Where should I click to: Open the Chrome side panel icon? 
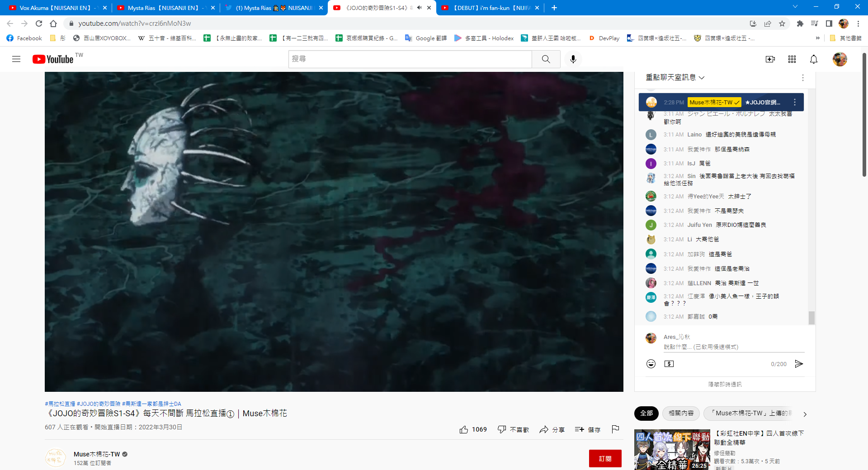point(829,23)
